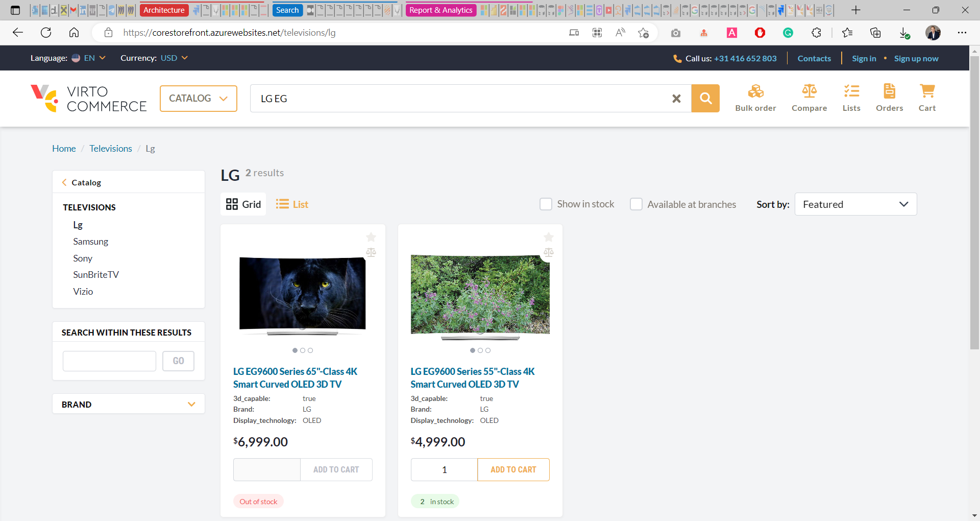Switch to List view
The width and height of the screenshot is (980, 521).
coord(292,204)
